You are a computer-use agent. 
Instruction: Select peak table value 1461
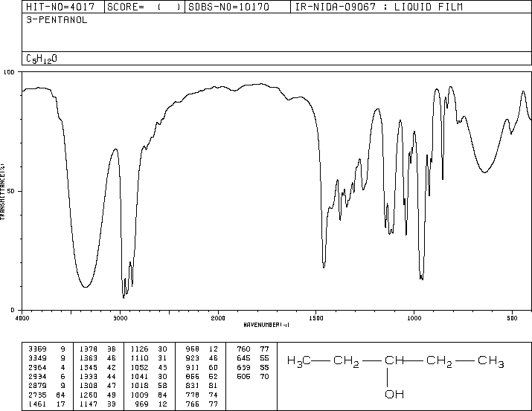point(37,404)
